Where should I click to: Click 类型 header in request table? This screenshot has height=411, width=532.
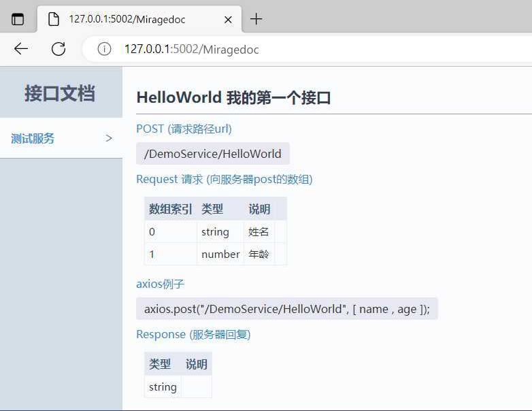point(220,209)
